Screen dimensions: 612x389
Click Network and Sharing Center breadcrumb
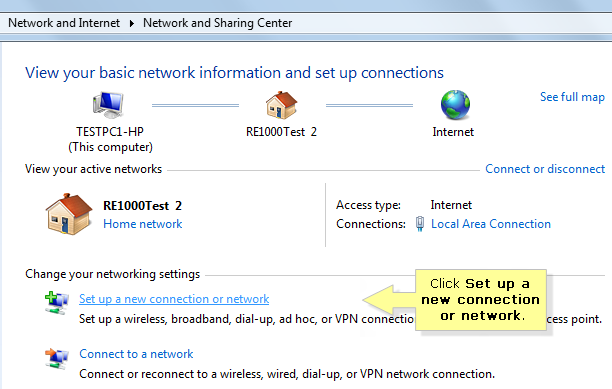pos(217,23)
